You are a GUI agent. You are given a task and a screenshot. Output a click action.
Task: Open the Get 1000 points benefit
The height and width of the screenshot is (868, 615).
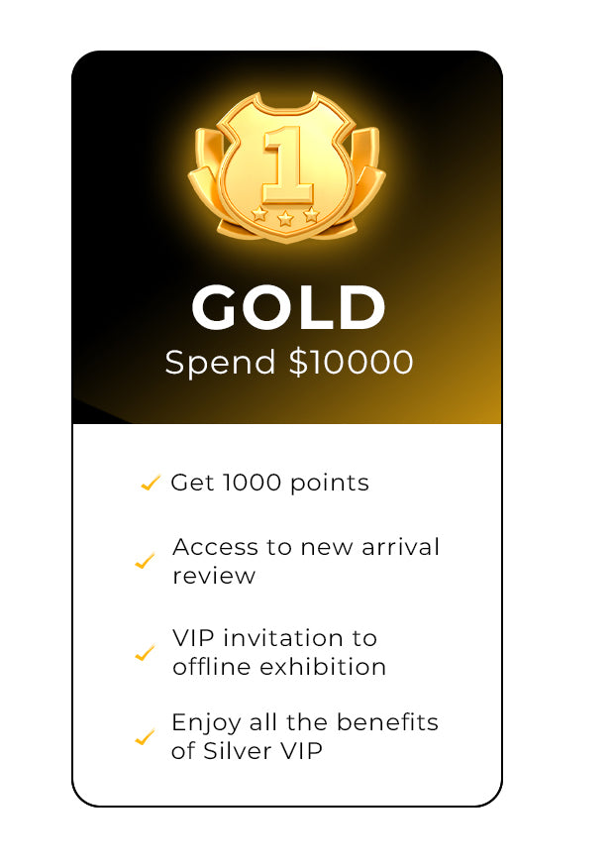pos(269,484)
